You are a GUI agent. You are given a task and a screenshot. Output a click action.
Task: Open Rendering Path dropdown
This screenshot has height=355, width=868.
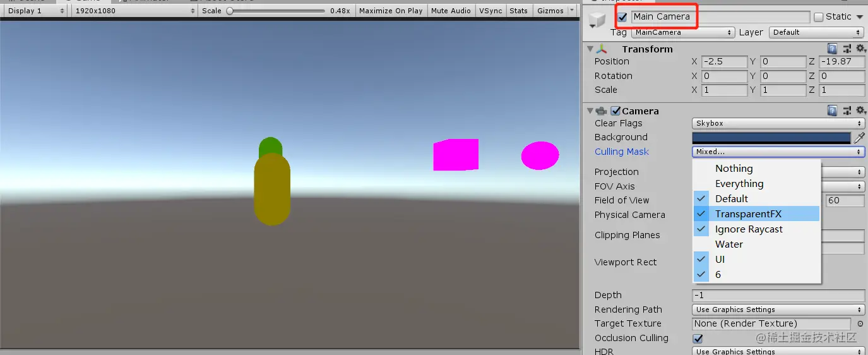(x=778, y=310)
